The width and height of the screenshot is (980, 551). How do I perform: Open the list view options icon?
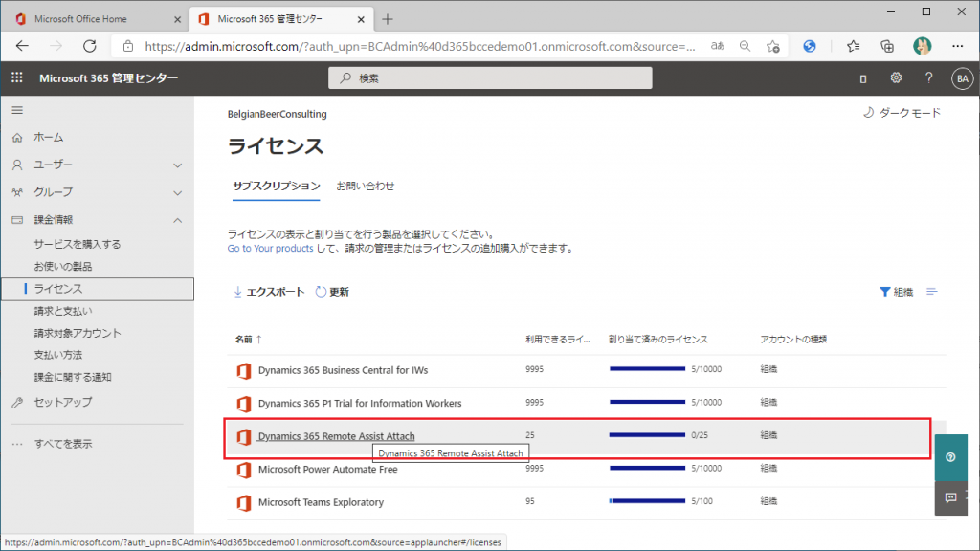[x=931, y=292]
